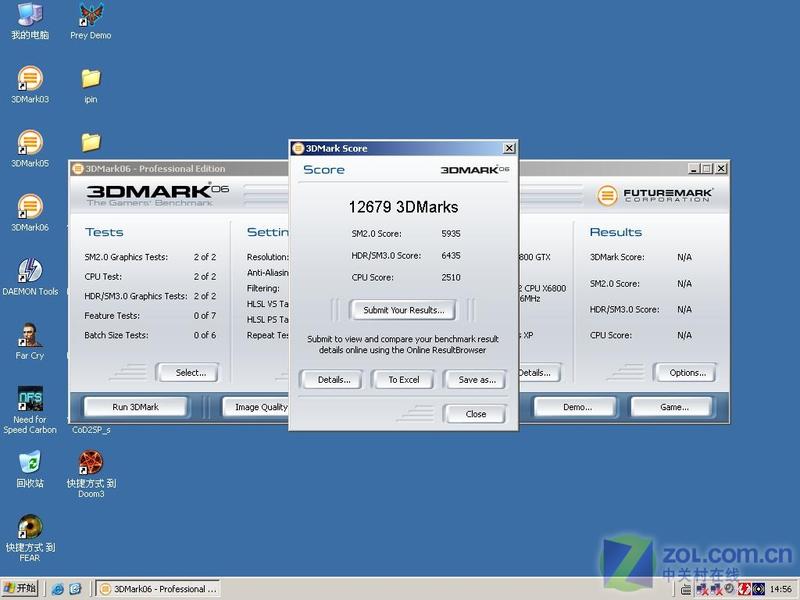Click Submit Your Results button
The width and height of the screenshot is (800, 600).
[403, 310]
